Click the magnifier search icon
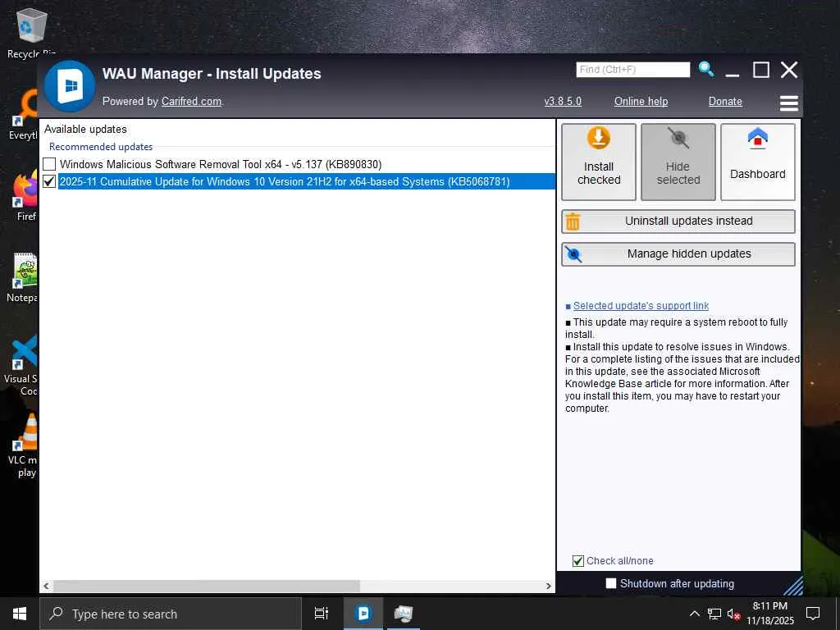Image resolution: width=840 pixels, height=630 pixels. click(706, 69)
